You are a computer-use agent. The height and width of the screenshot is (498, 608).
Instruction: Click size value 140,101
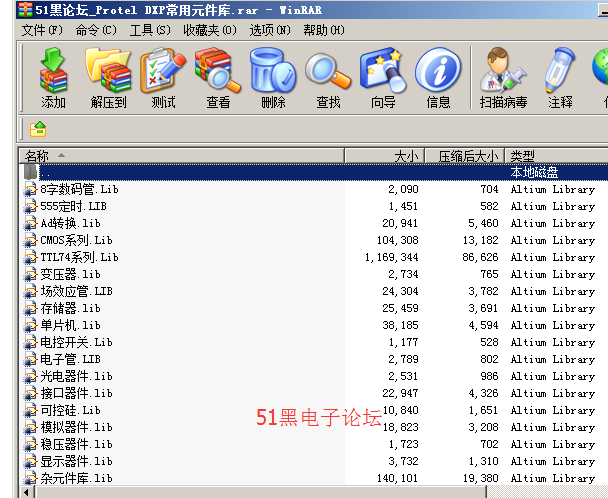pos(397,479)
